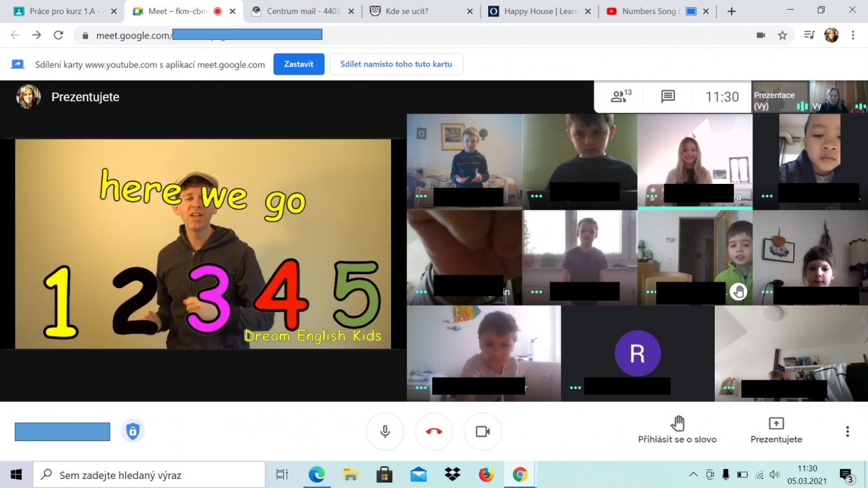
Task: Hang up the Meet call
Action: pos(434,431)
